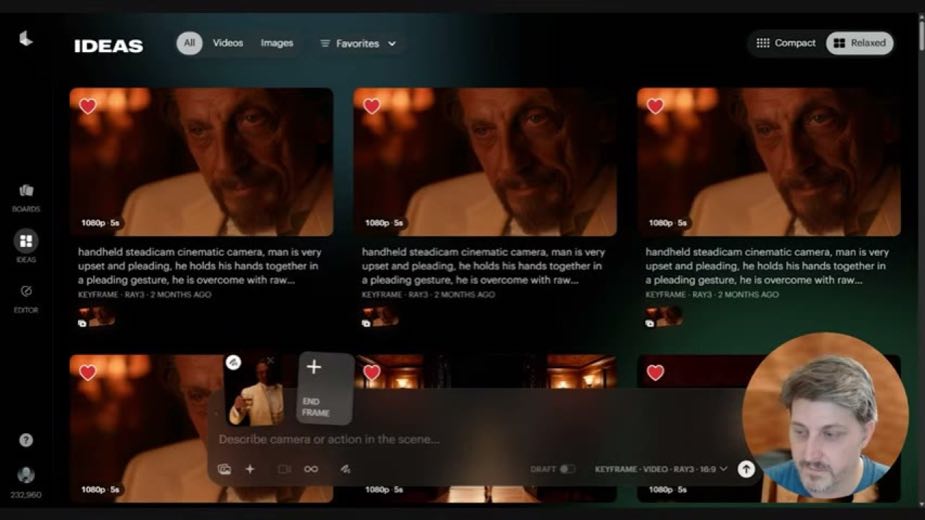Screen dimensions: 925x520
Task: Add an End Frame to the prompt
Action: point(325,388)
